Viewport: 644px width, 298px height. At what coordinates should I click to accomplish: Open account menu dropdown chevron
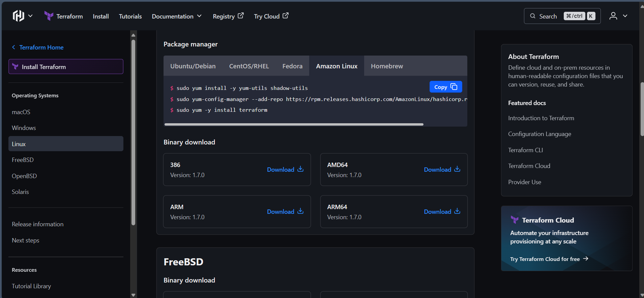pyautogui.click(x=625, y=16)
